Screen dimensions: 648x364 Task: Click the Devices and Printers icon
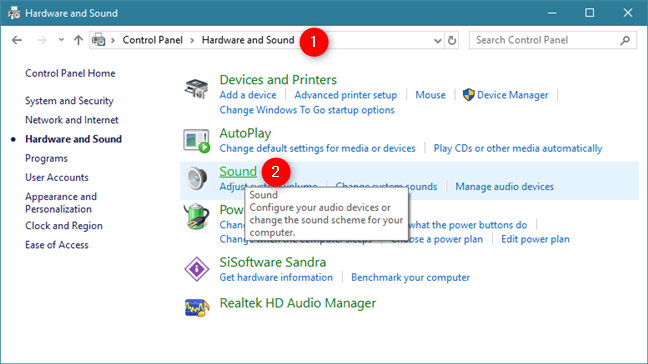(196, 89)
